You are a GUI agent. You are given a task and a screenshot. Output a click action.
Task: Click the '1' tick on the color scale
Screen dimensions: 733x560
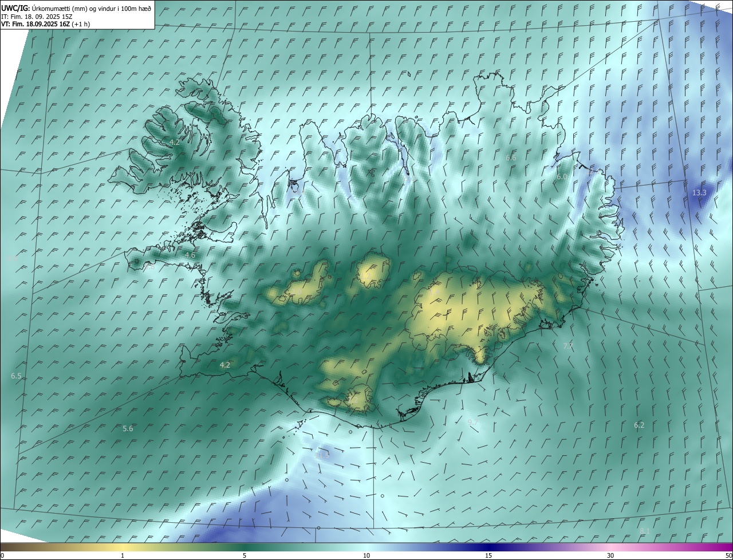coord(123,555)
